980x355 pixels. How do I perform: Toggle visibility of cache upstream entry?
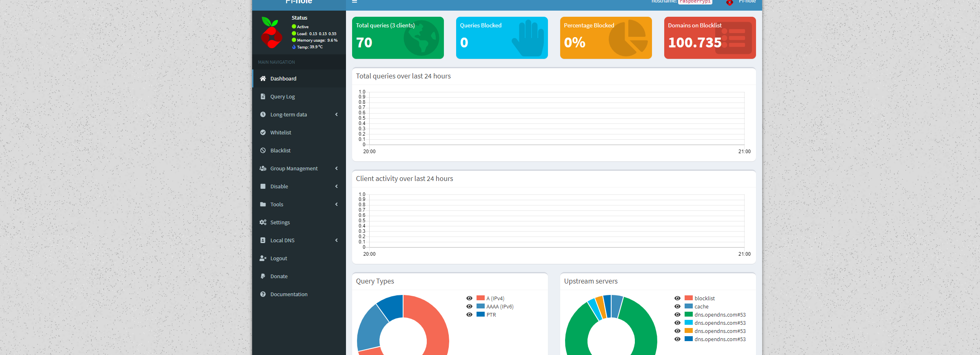click(677, 306)
